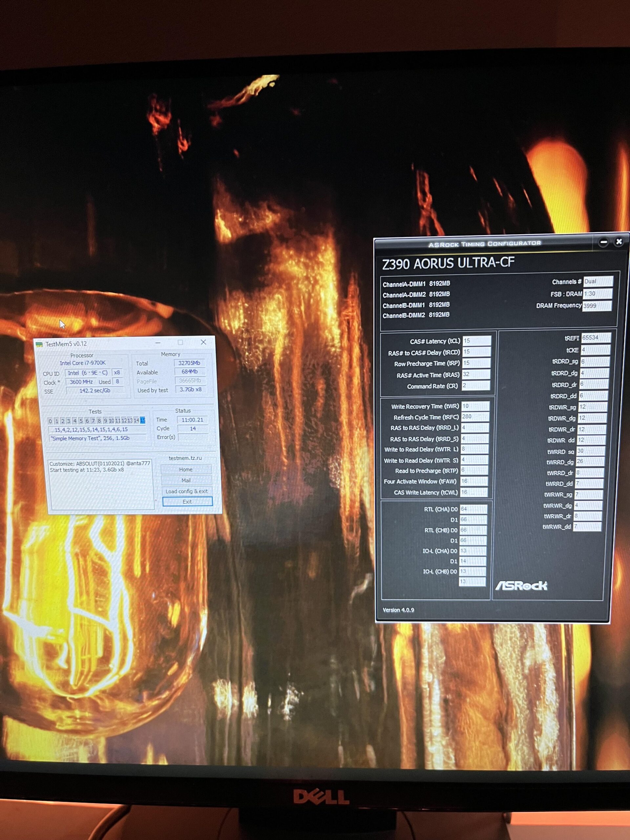Click the ChannelB-DIMM2 8192MB entry
Viewport: 630px width, 840px height.
point(416,315)
